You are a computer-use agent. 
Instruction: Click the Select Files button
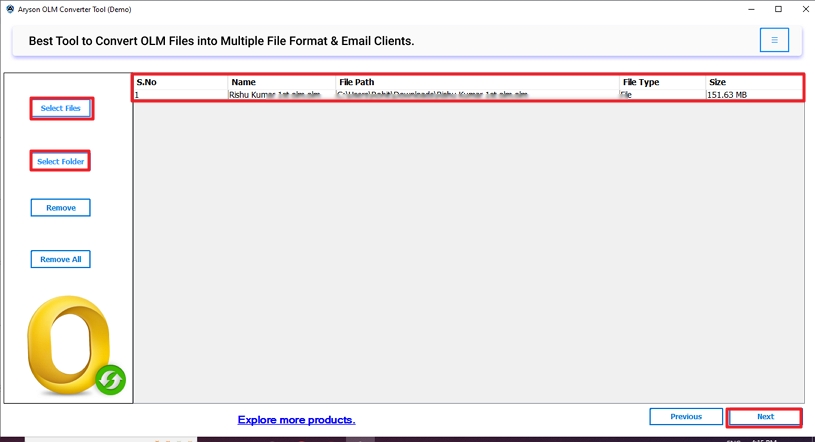point(61,108)
